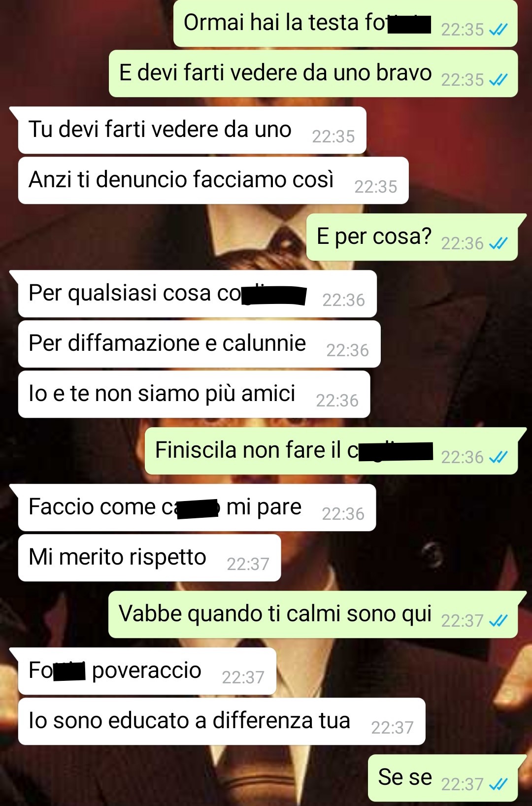This screenshot has height=806, width=532.
Task: Select the 'poveraccio' message bubble
Action: pyautogui.click(x=147, y=671)
